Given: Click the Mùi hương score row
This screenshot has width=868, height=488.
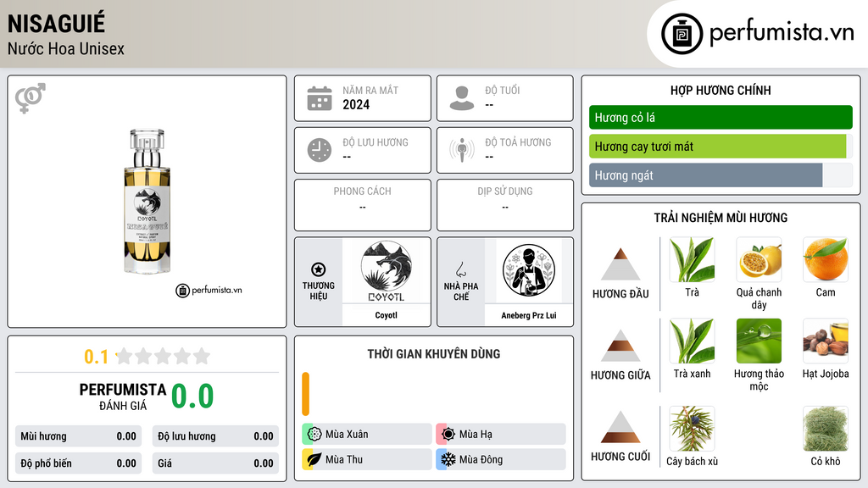Looking at the screenshot, I should (78, 436).
